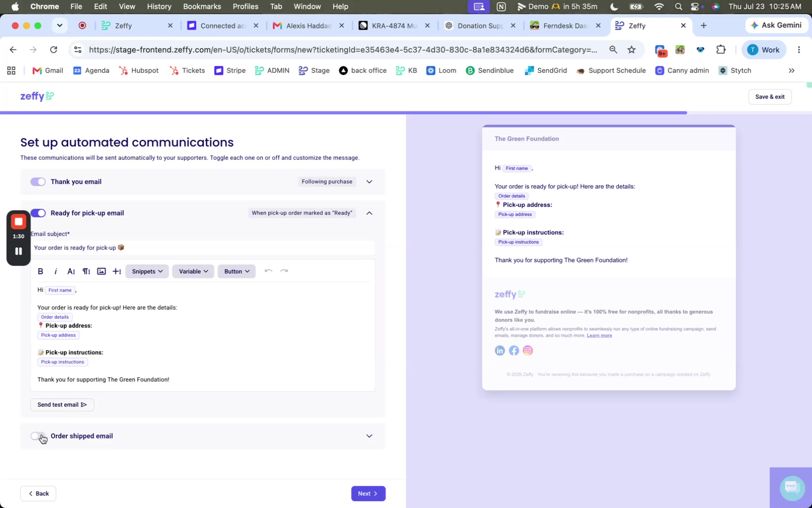The height and width of the screenshot is (508, 812).
Task: Open the tab search dropdown arrow
Action: pyautogui.click(x=60, y=25)
